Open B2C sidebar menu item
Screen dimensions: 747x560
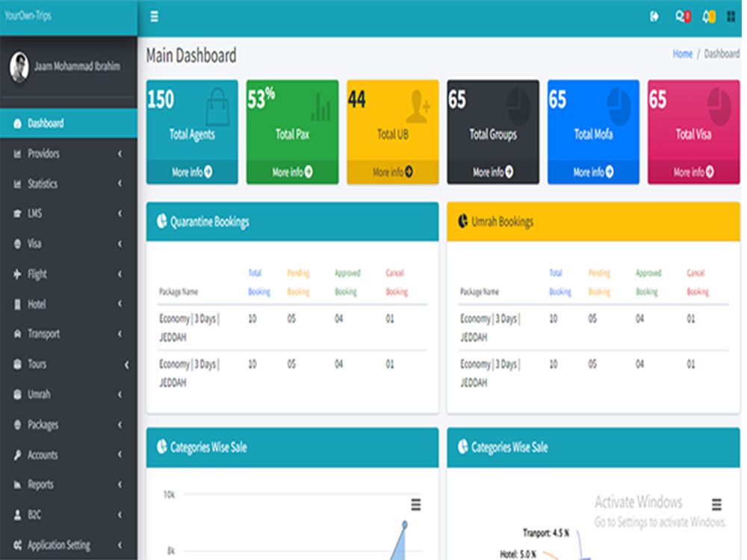click(69, 514)
